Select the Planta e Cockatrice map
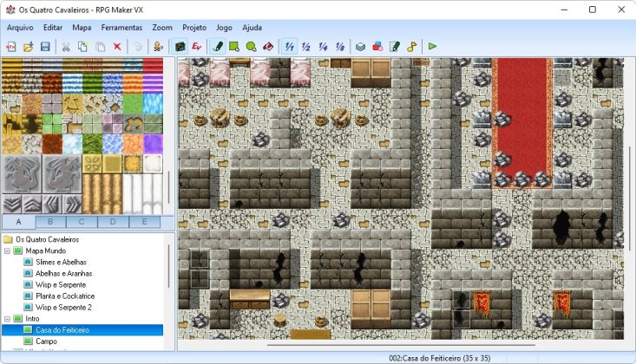636x364 pixels. point(65,296)
